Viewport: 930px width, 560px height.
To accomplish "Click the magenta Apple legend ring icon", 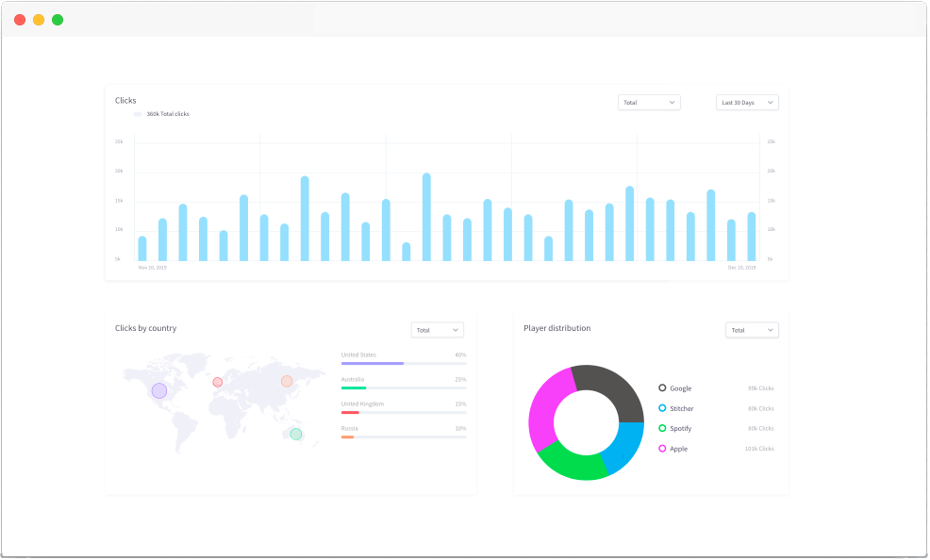I will click(662, 449).
